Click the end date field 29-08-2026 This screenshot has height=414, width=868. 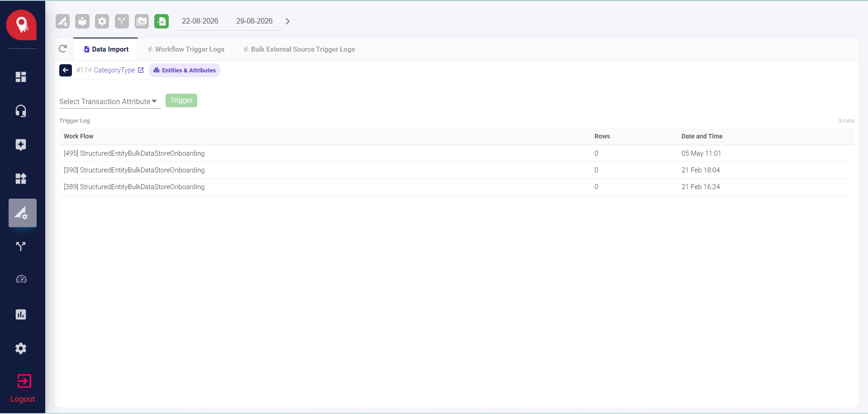tap(254, 21)
